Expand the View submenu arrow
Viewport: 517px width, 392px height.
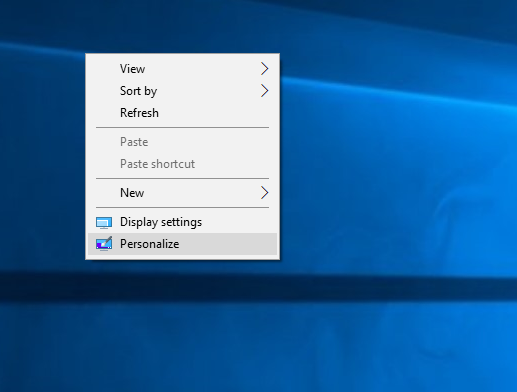[264, 69]
